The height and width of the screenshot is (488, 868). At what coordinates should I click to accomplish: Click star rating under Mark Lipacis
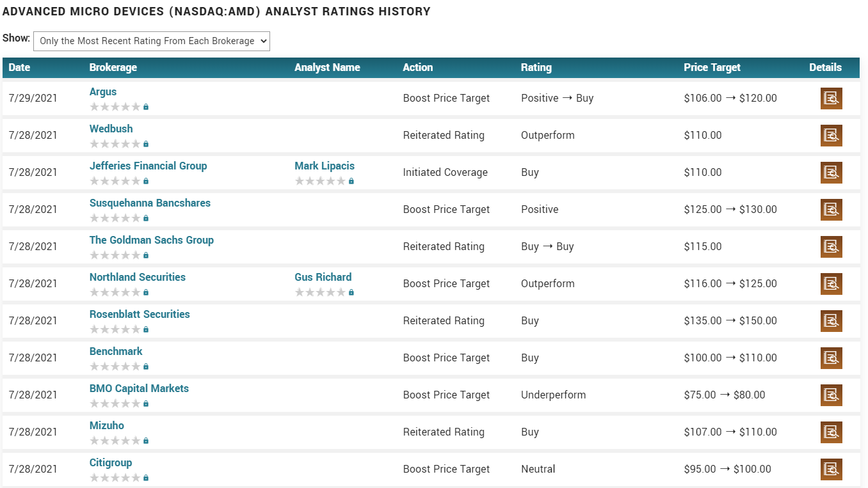click(320, 181)
